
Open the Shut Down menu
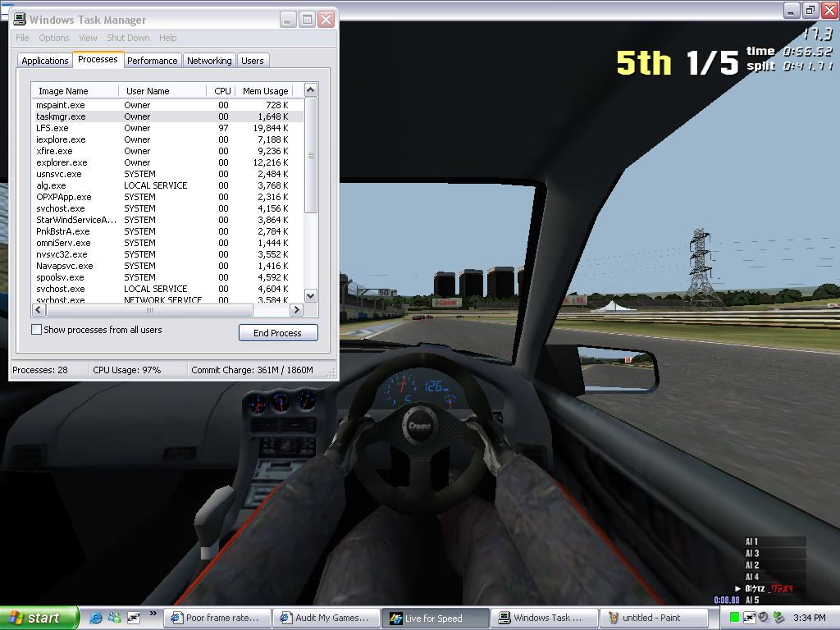[x=128, y=38]
